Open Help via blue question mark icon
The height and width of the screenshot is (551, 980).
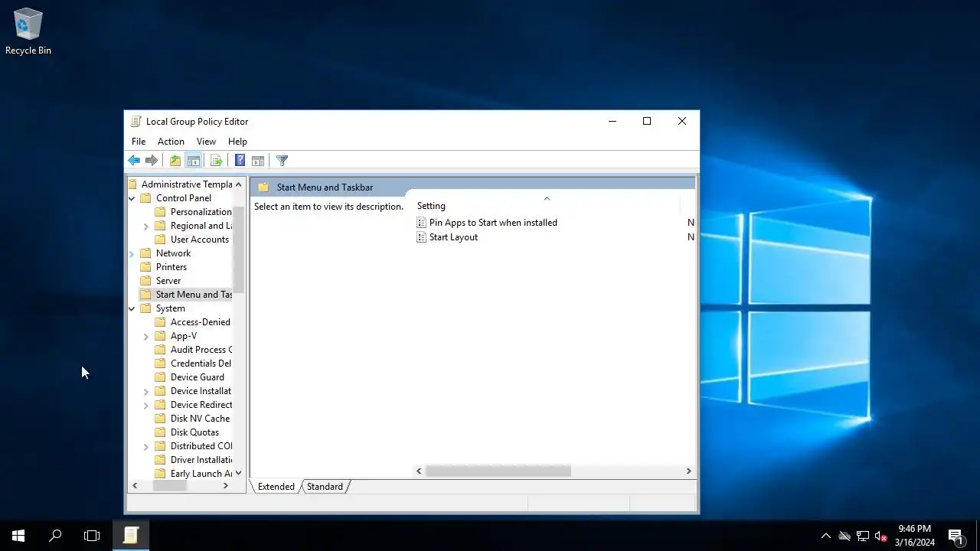click(x=240, y=161)
